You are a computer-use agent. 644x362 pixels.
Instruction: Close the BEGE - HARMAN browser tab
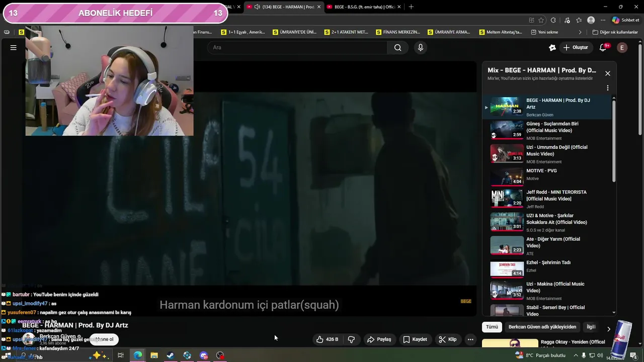click(x=319, y=7)
